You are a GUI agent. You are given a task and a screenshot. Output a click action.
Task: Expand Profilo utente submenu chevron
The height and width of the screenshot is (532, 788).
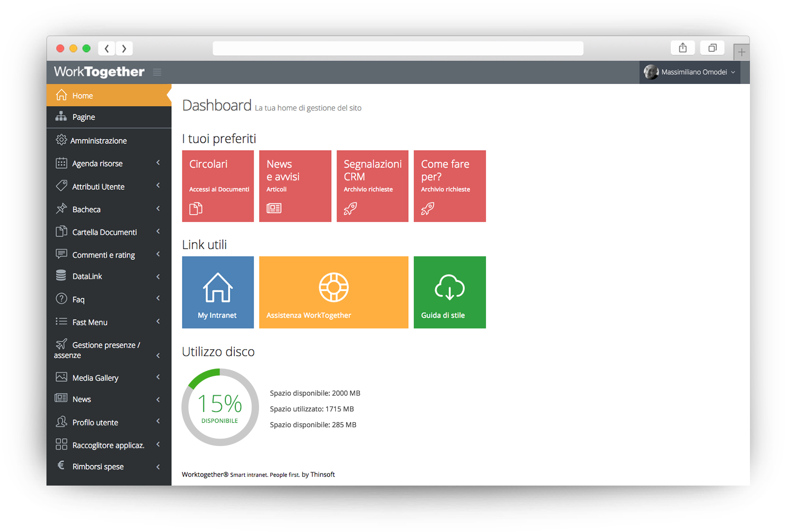pyautogui.click(x=158, y=421)
